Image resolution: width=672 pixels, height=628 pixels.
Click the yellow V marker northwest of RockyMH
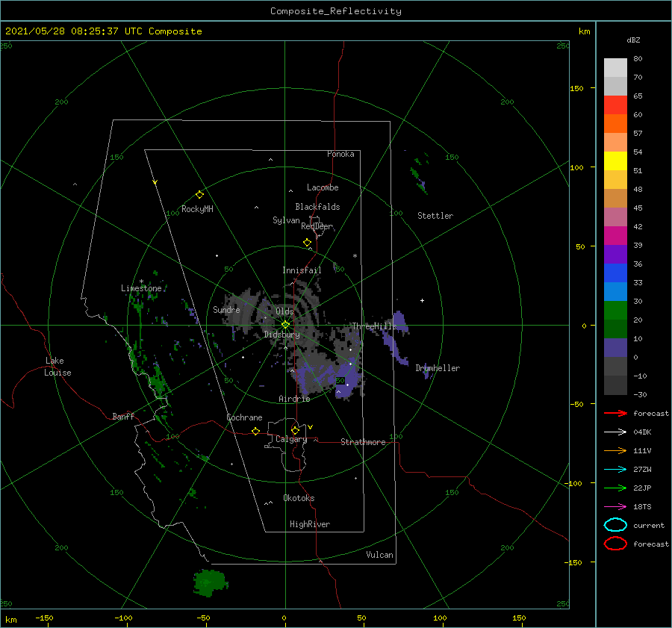[155, 182]
